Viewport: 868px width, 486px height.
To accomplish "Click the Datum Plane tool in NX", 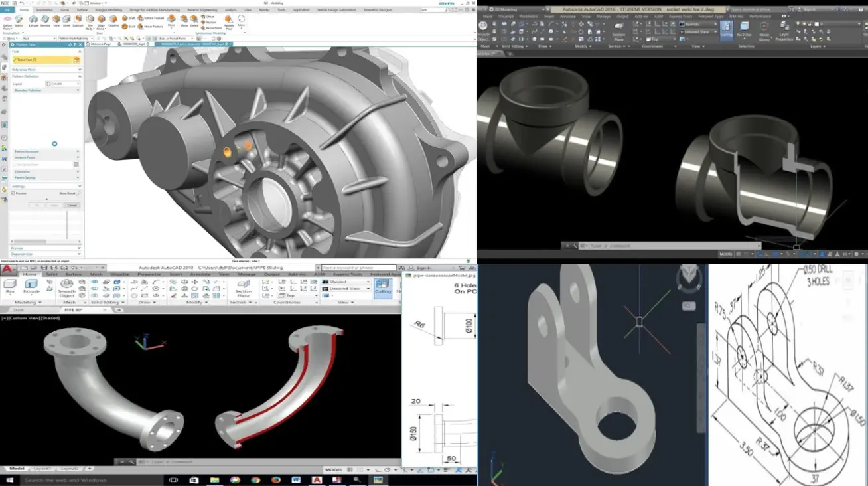I will click(7, 23).
